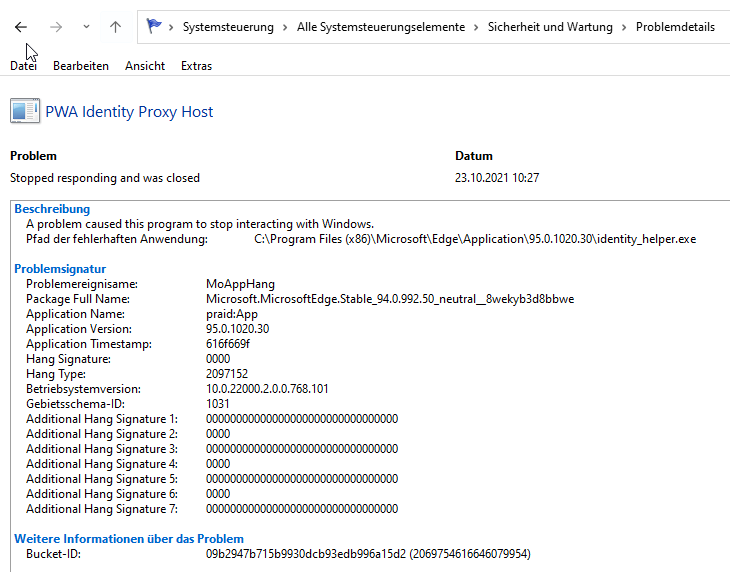This screenshot has width=730, height=572.
Task: Click the flag icon in address bar
Action: pos(153,26)
